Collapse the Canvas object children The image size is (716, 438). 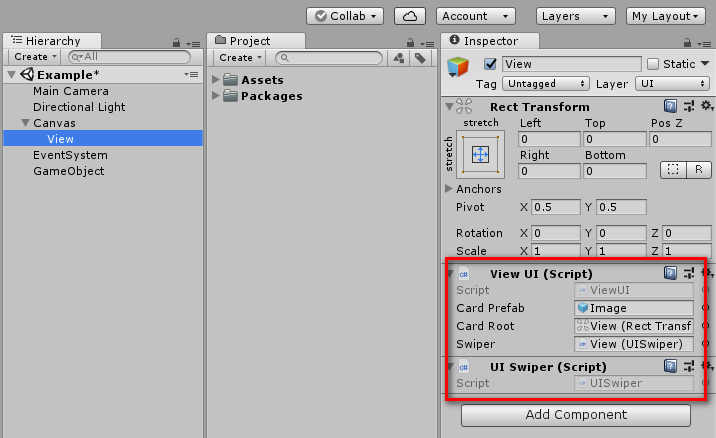click(26, 123)
